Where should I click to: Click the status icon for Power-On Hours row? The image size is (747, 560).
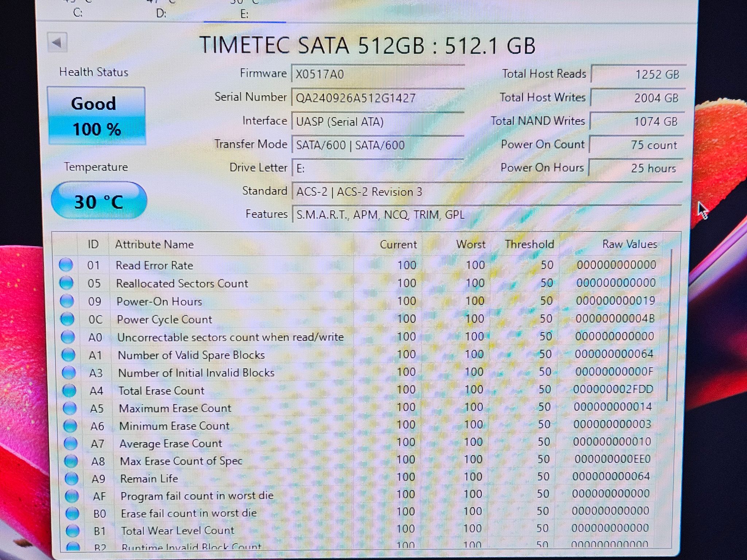(67, 301)
